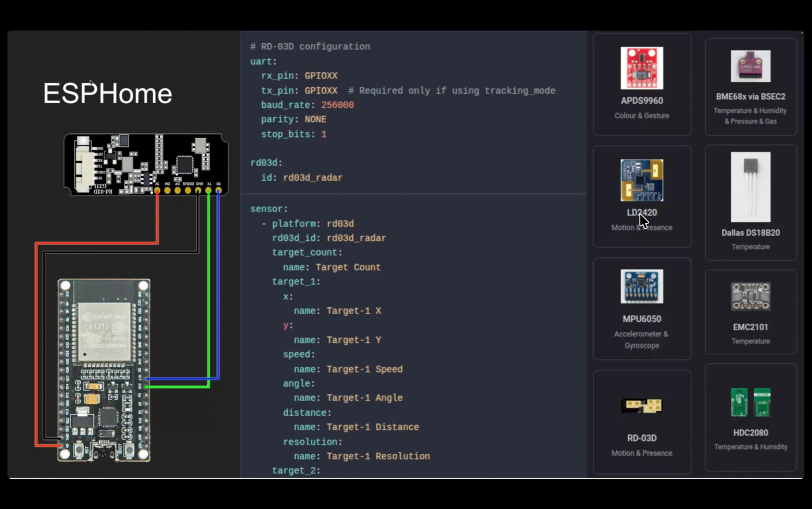Click the 'id: rd03d_radar' code line

pos(302,178)
